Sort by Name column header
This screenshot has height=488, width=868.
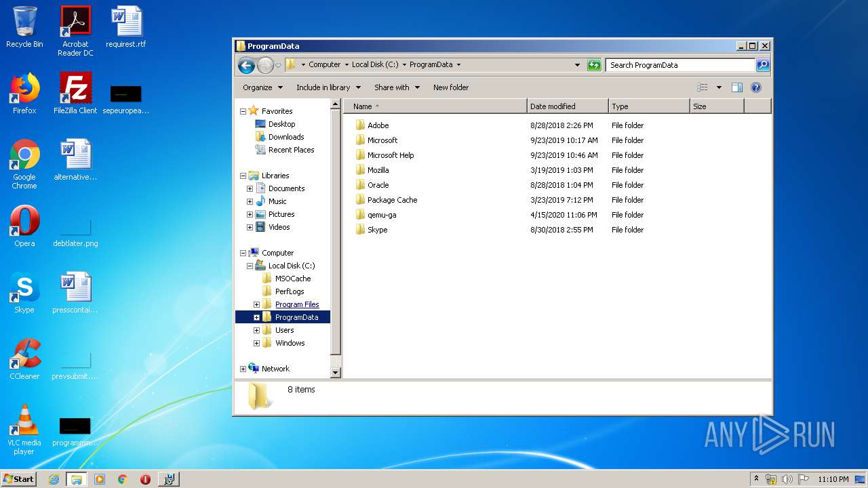[435, 106]
